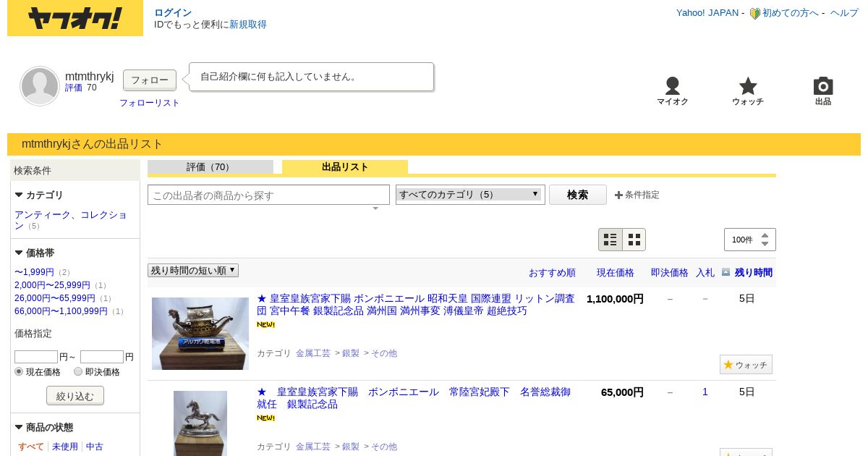This screenshot has height=456, width=868.
Task: Click the bid count 1 on second listing
Action: pyautogui.click(x=705, y=392)
